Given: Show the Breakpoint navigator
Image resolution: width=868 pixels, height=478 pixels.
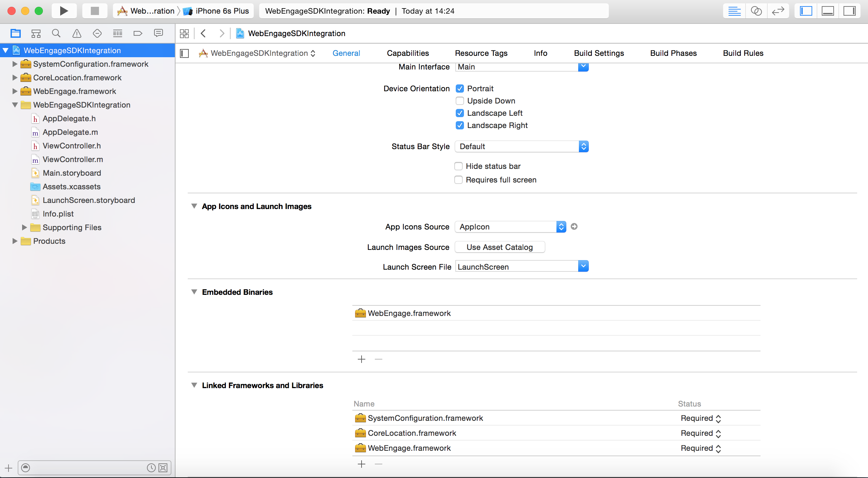Looking at the screenshot, I should 138,33.
